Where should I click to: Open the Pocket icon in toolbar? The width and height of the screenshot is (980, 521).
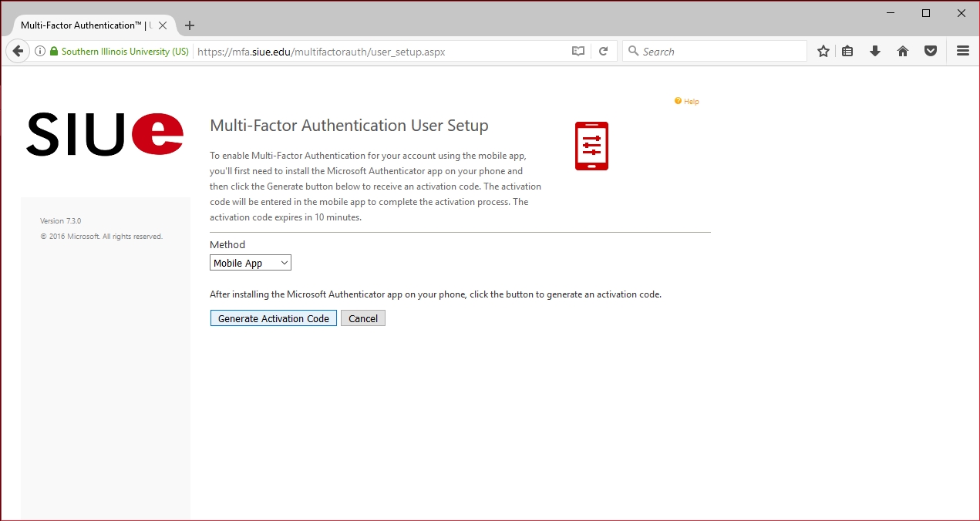click(931, 52)
